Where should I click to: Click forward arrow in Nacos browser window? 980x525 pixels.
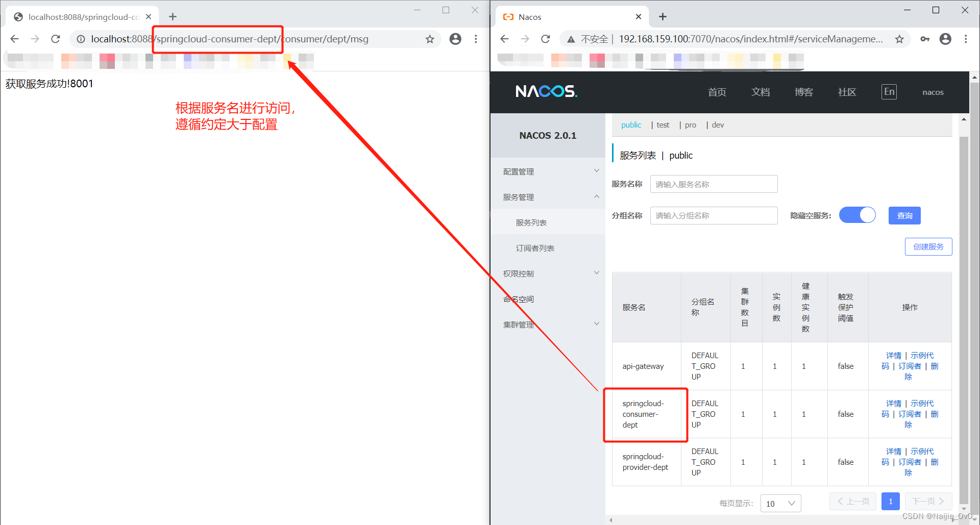click(x=525, y=39)
